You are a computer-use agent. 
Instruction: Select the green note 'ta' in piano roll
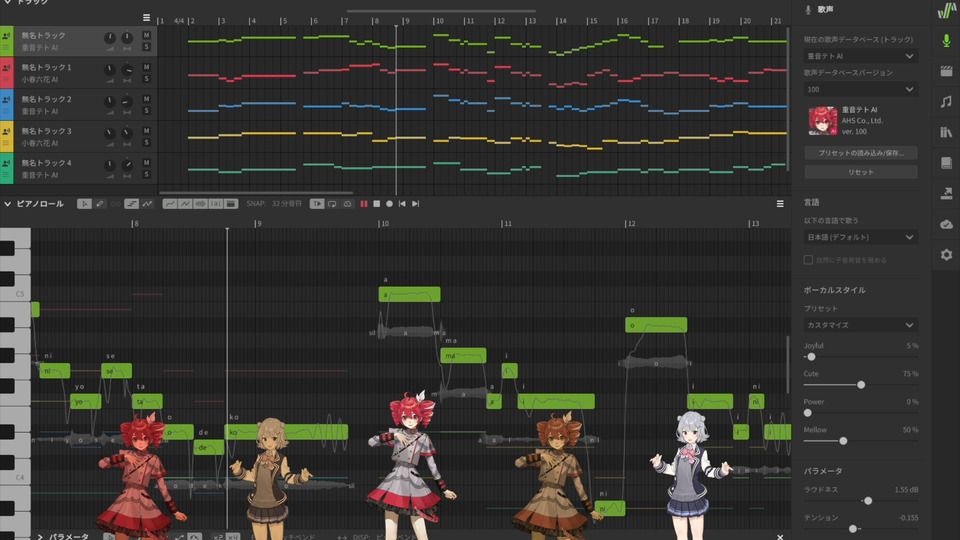(148, 402)
